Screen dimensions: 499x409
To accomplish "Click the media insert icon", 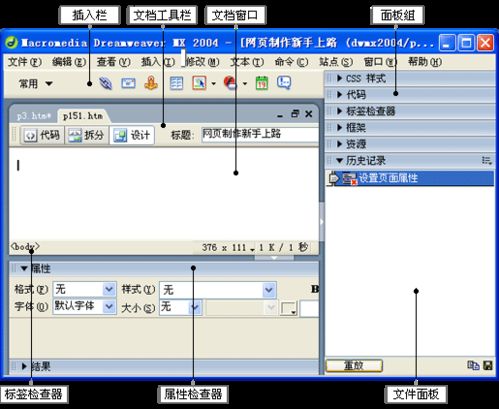I will (x=230, y=83).
